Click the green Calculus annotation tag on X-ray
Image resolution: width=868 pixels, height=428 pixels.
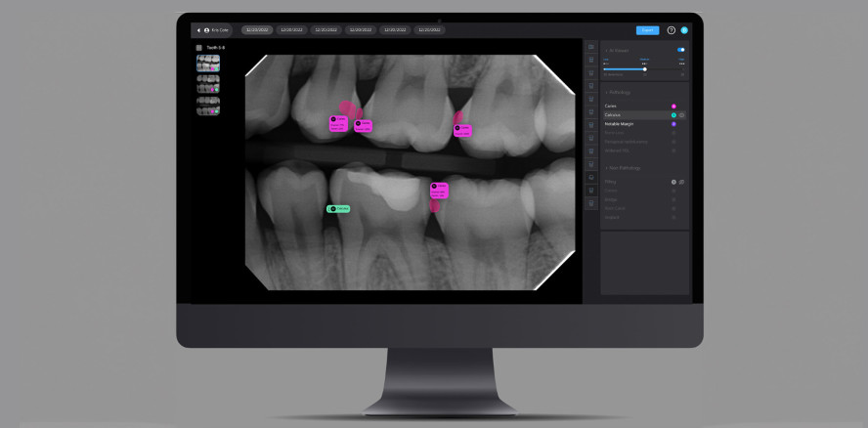338,208
